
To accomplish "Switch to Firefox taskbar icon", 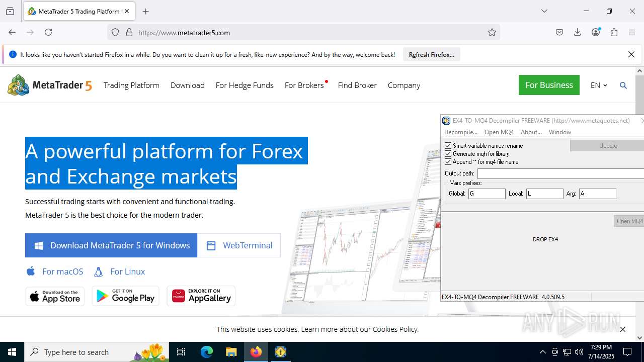I will (256, 352).
